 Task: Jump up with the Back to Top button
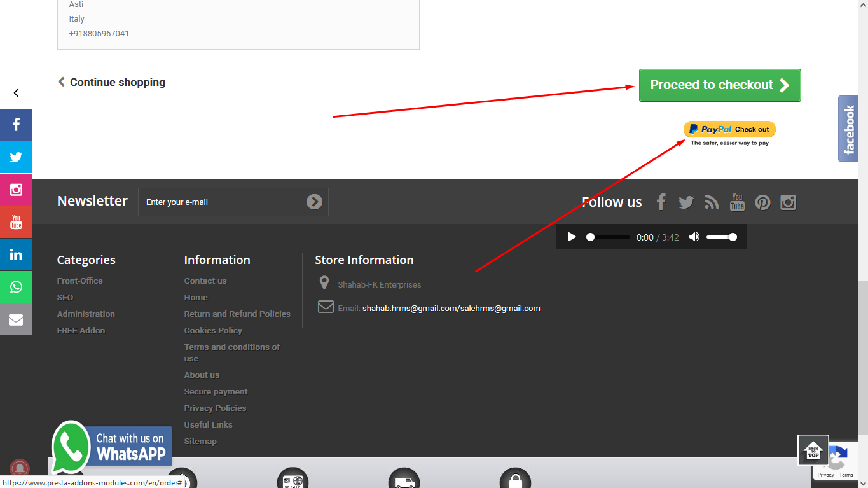(813, 450)
